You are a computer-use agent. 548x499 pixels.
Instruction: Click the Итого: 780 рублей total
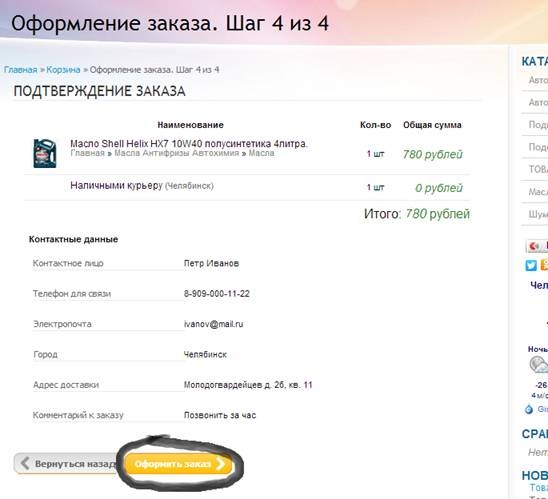point(417,214)
